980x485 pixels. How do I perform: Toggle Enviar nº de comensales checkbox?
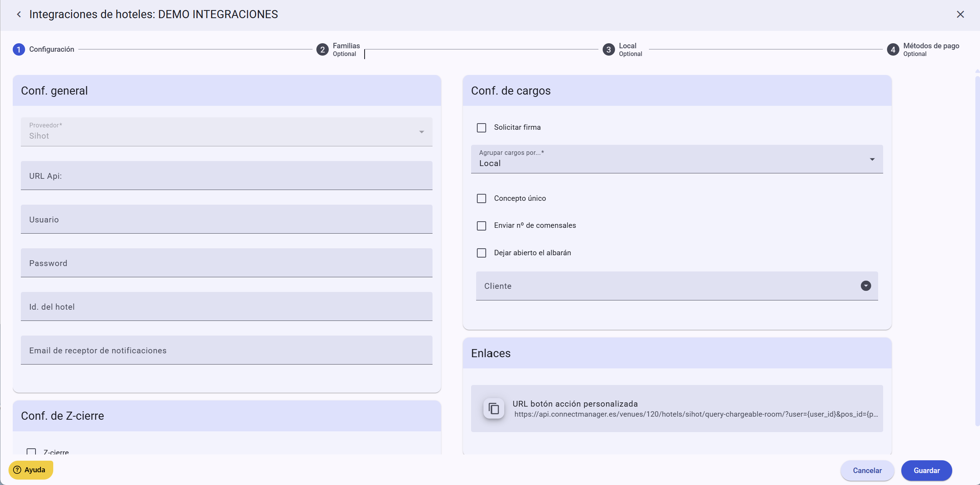coord(481,226)
